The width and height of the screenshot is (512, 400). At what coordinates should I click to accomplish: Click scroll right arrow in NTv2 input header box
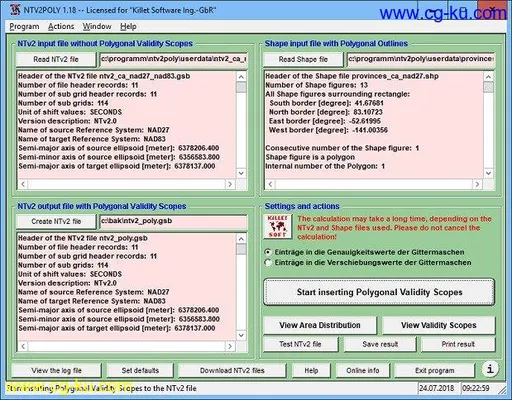pos(230,184)
